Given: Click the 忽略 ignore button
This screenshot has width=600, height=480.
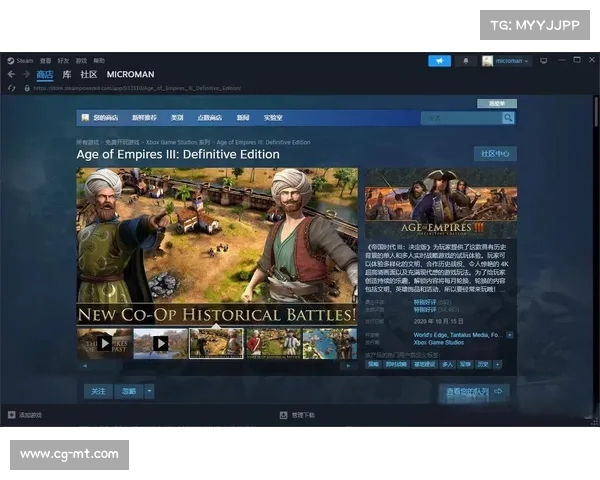Looking at the screenshot, I should [129, 391].
